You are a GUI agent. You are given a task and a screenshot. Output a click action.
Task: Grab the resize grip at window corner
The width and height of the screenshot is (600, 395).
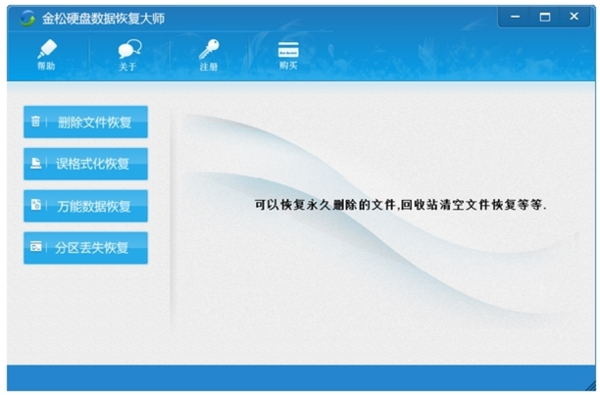591,385
